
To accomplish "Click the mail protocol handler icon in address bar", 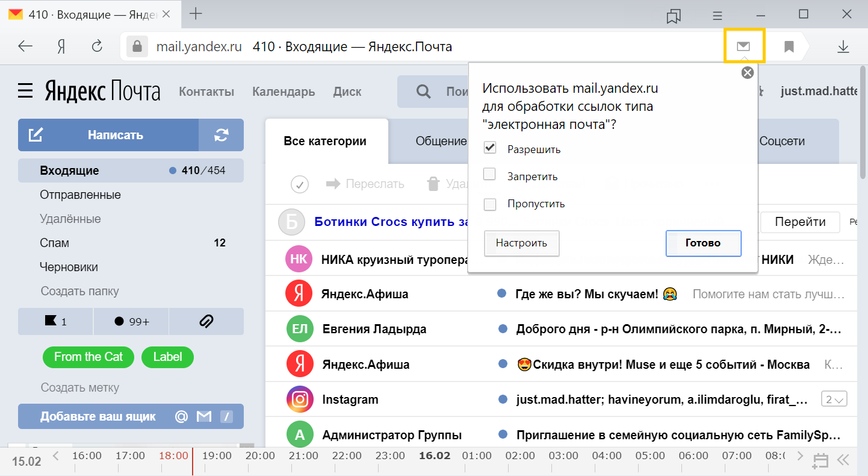I will pyautogui.click(x=744, y=46).
